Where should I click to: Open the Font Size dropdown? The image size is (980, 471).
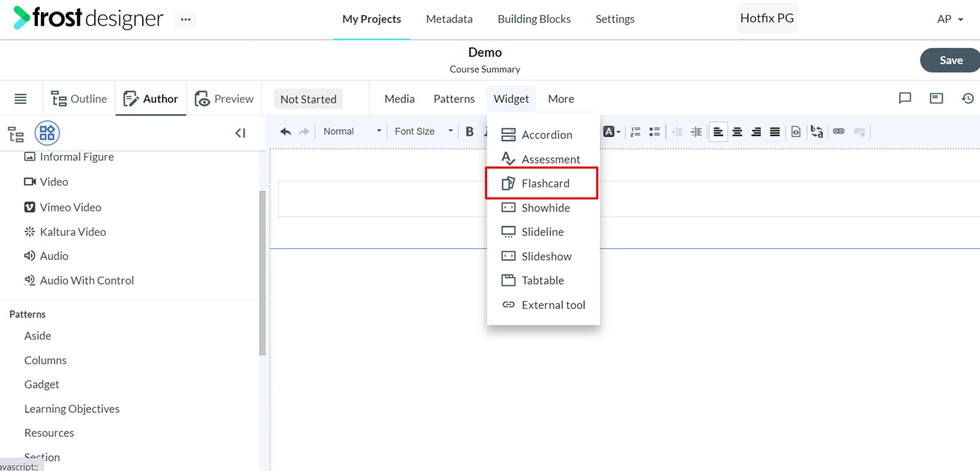click(x=423, y=131)
